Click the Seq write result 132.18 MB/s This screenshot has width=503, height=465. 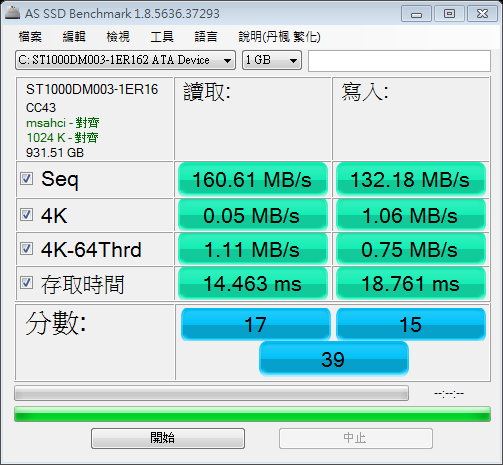pos(411,180)
